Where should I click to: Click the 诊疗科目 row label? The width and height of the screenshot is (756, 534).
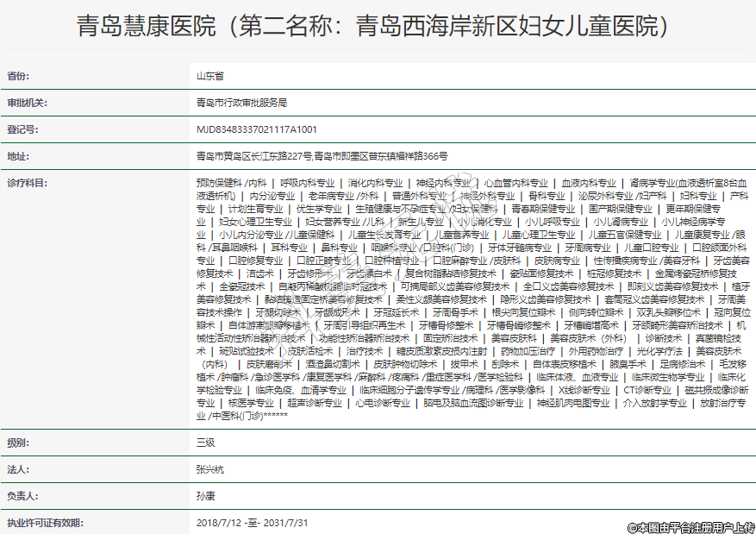point(27,184)
